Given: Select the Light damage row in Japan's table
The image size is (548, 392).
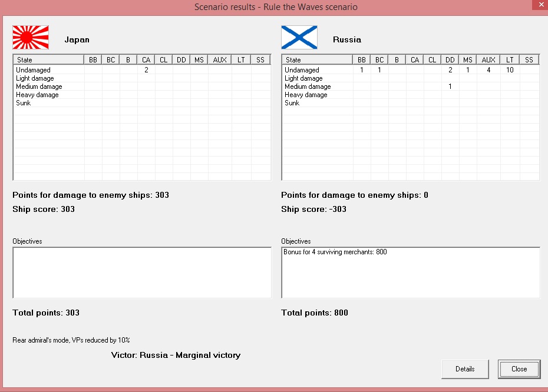Looking at the screenshot, I should tap(142, 78).
